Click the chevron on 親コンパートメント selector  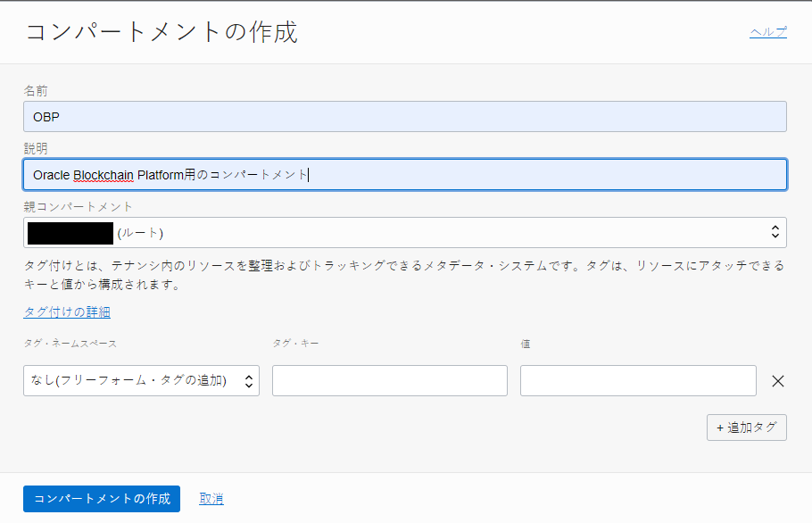(775, 231)
